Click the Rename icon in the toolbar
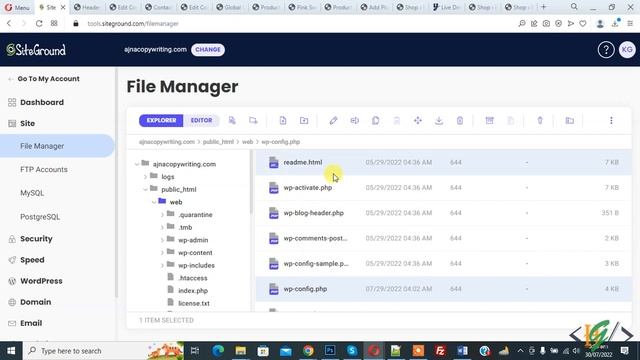Image resolution: width=640 pixels, height=360 pixels. click(355, 120)
